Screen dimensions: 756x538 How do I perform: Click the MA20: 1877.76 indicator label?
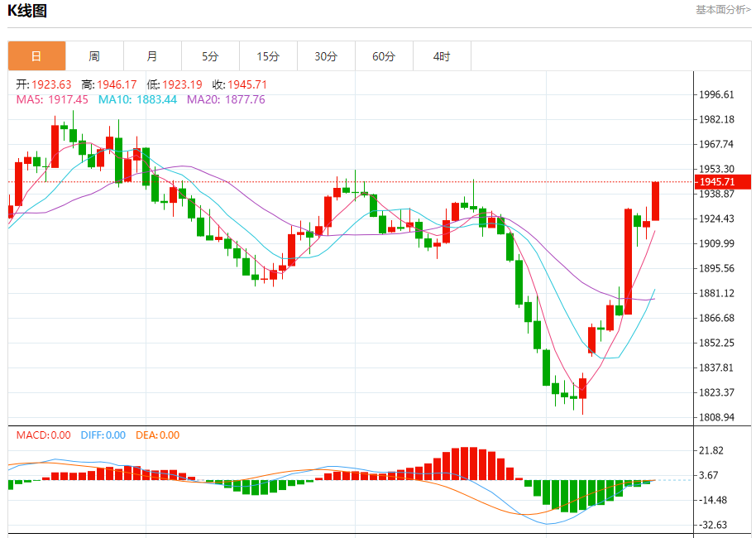tap(226, 100)
